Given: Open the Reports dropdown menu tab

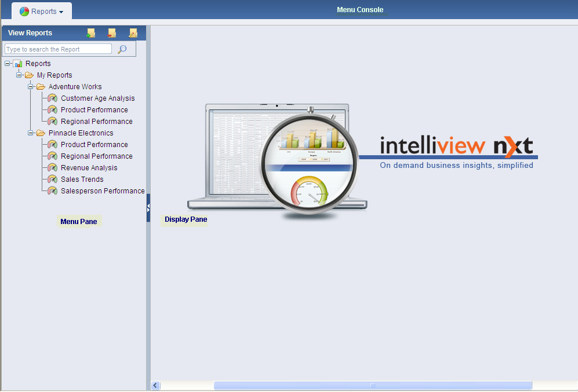Looking at the screenshot, I should pos(42,11).
